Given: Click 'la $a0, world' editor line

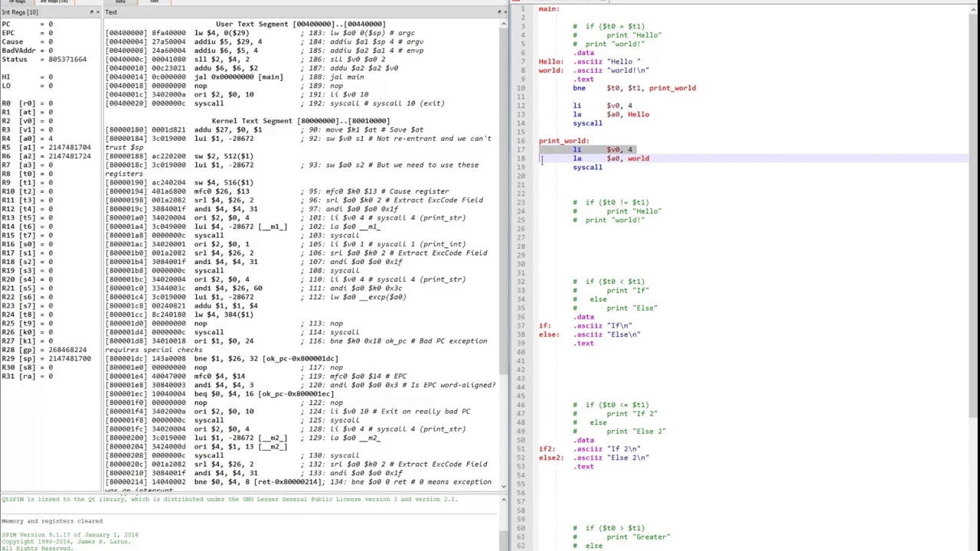Looking at the screenshot, I should [x=611, y=158].
